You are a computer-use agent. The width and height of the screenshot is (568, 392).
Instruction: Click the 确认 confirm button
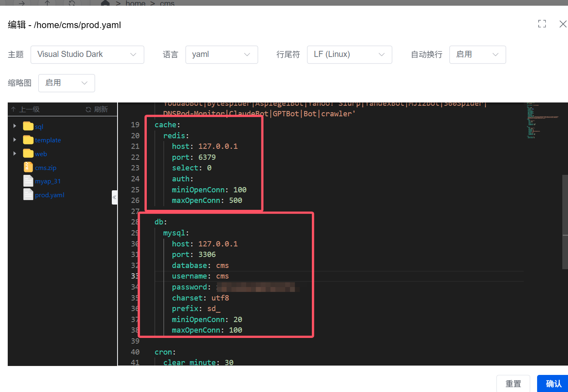553,383
